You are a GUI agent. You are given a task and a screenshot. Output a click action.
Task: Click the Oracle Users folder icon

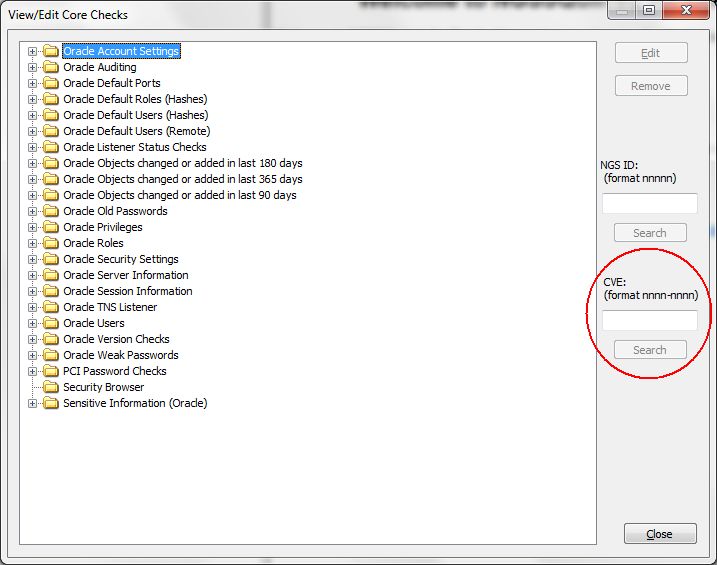click(51, 323)
